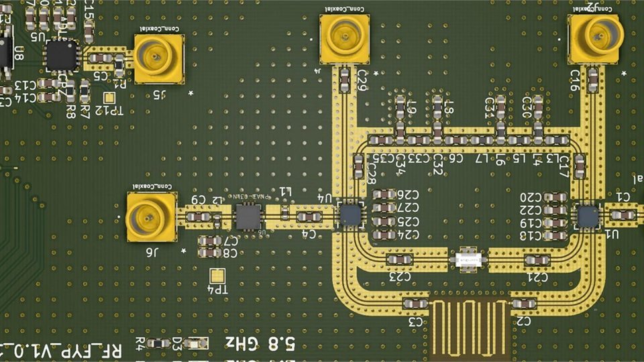The image size is (644, 362).
Task: Click the 'Conn_Coaxial' label above J6
Action: tap(152, 187)
